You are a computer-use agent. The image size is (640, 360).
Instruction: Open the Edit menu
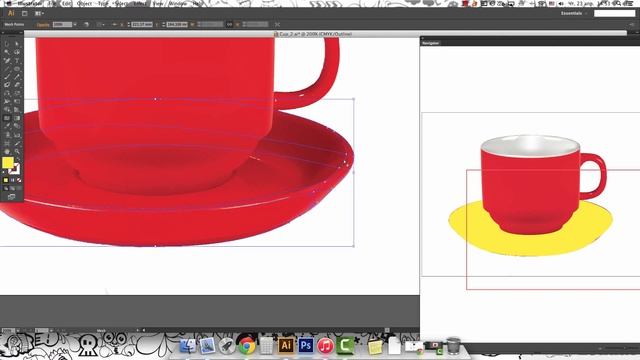pos(67,4)
